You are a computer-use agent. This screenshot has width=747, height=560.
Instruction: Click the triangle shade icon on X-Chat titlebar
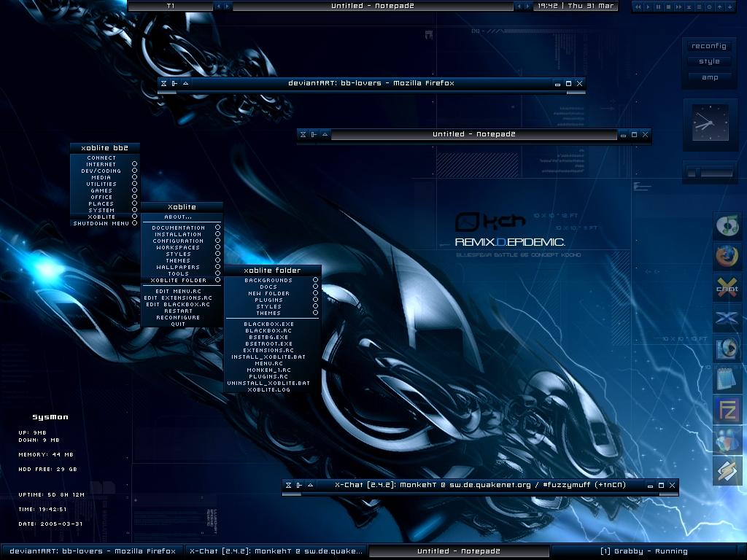(x=311, y=485)
